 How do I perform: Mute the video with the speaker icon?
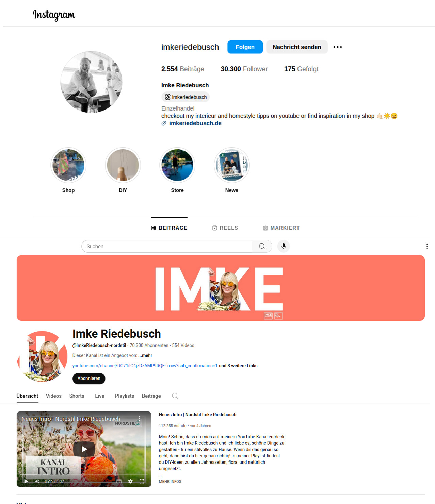click(37, 481)
